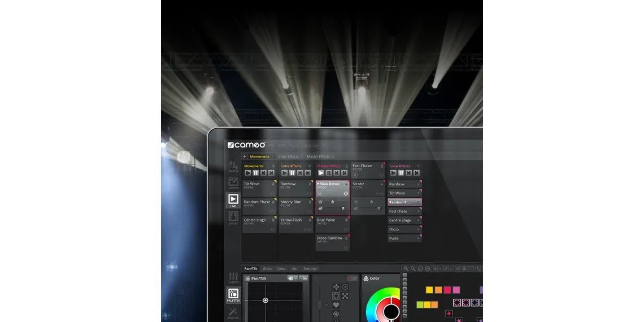
Task: Expand the Fast chase dropdown
Action: click(x=418, y=211)
